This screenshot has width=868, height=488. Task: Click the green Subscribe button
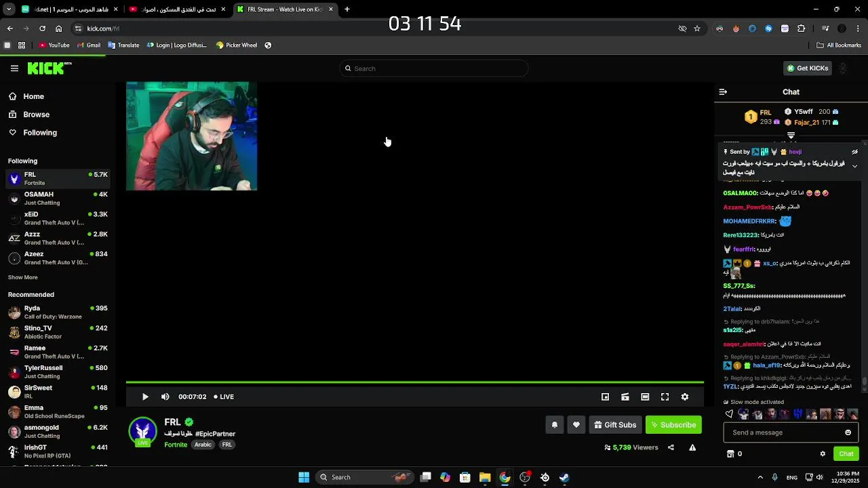coord(673,425)
